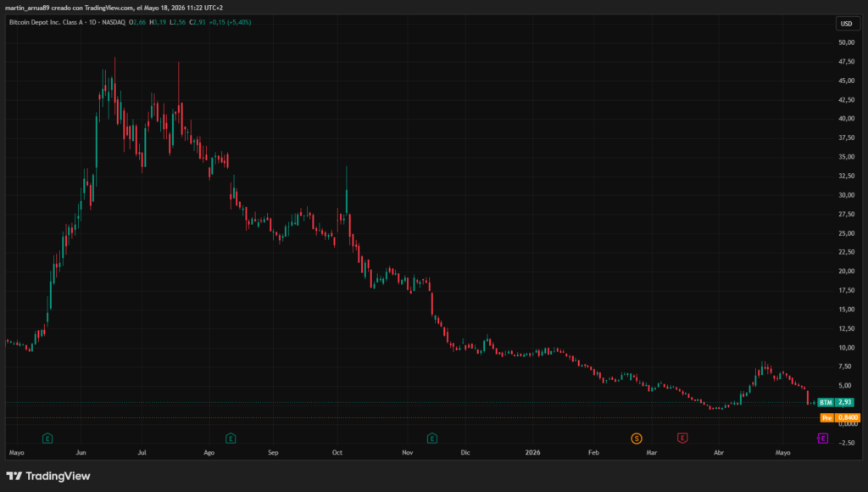Click the open value O2,66 in the legend
Screen dimensions: 868x492
coord(137,22)
